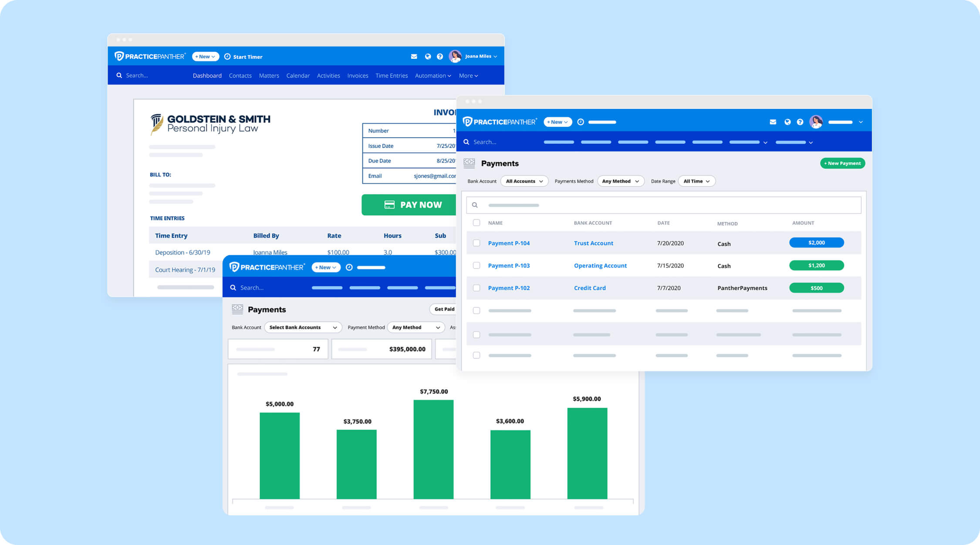This screenshot has height=545, width=980.
Task: Click the Payments cash register icon
Action: tap(469, 163)
